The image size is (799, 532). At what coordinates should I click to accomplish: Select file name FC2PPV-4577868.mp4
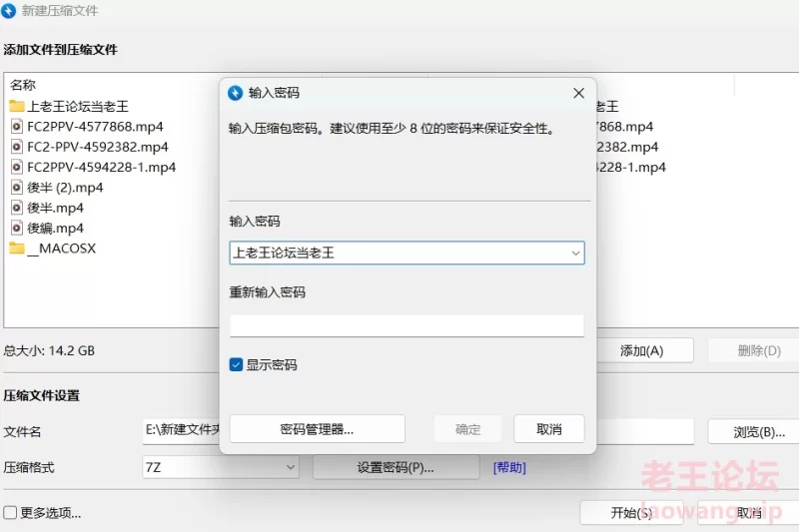[x=95, y=126]
